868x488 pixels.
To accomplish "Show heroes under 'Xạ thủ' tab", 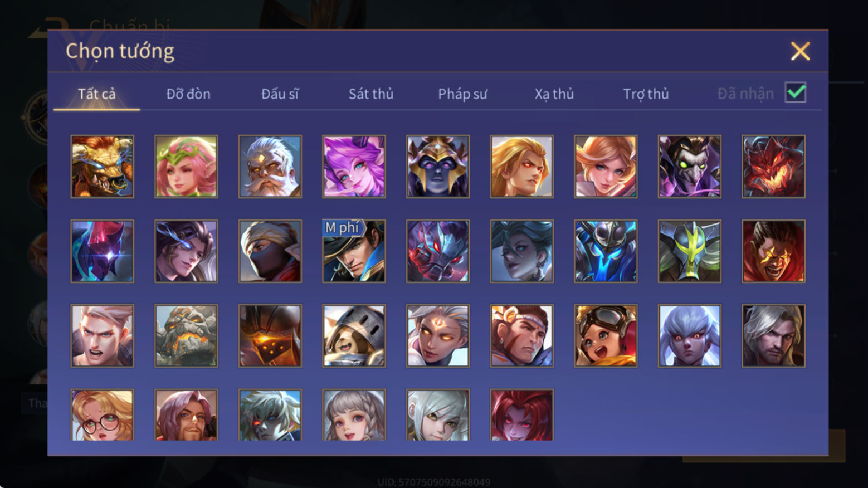I will (554, 94).
